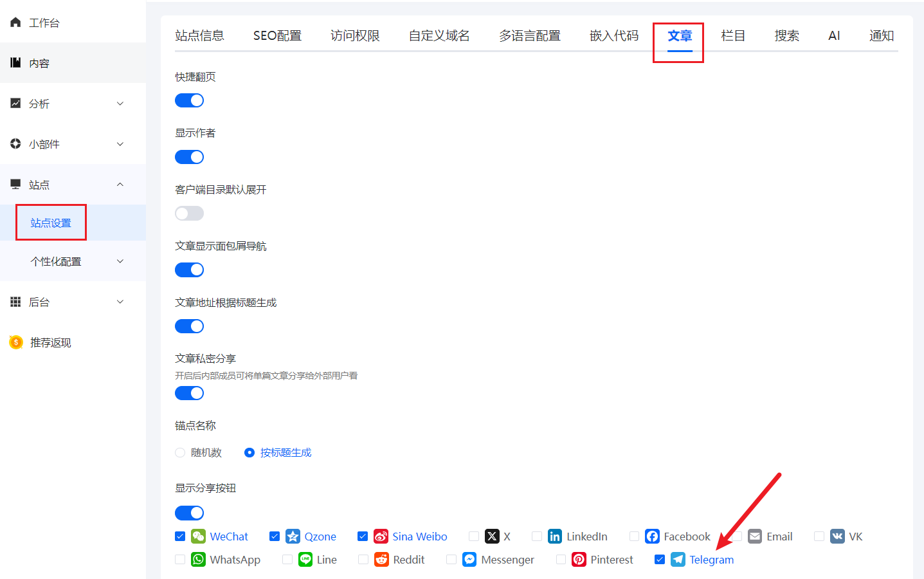This screenshot has width=924, height=579.
Task: Click the Sina Weibo icon
Action: 381,536
